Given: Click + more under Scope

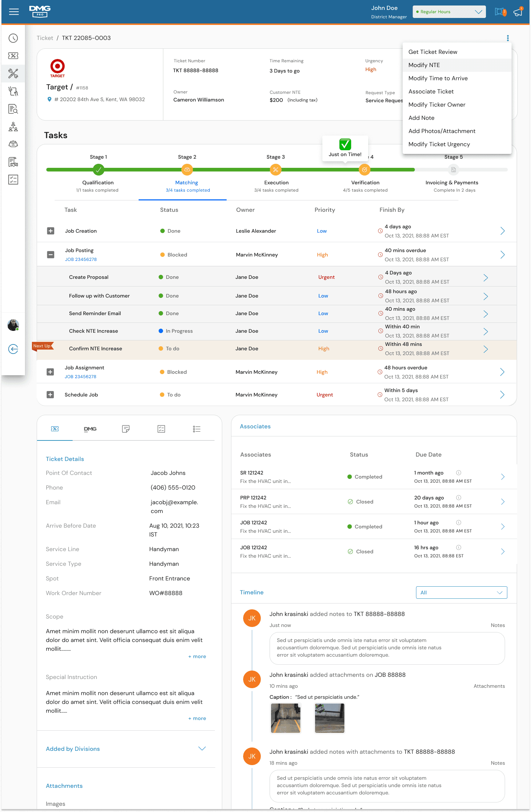Looking at the screenshot, I should (x=197, y=656).
